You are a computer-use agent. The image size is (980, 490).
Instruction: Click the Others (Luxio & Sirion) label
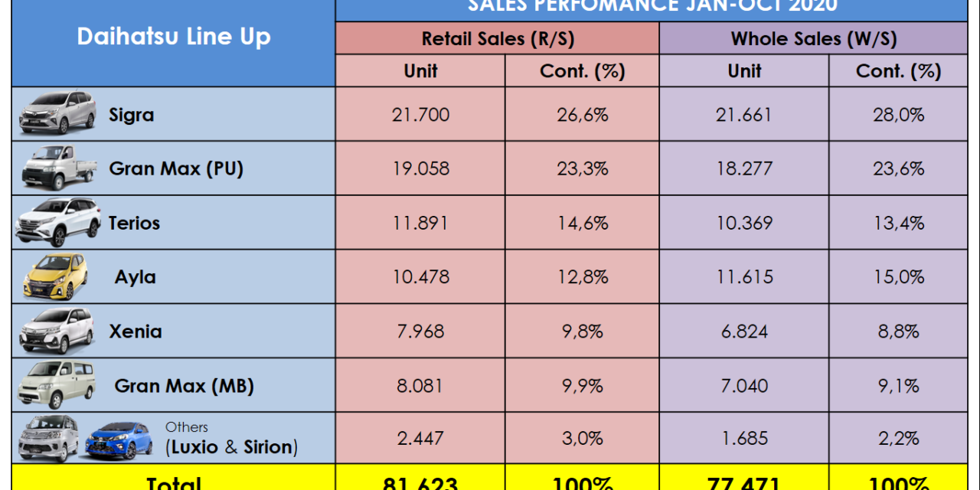click(231, 439)
